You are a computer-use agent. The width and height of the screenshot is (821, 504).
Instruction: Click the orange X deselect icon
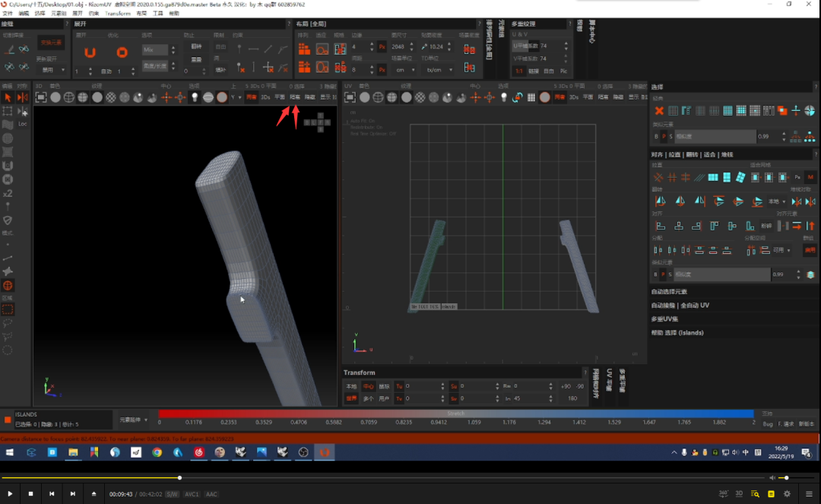[x=659, y=110]
